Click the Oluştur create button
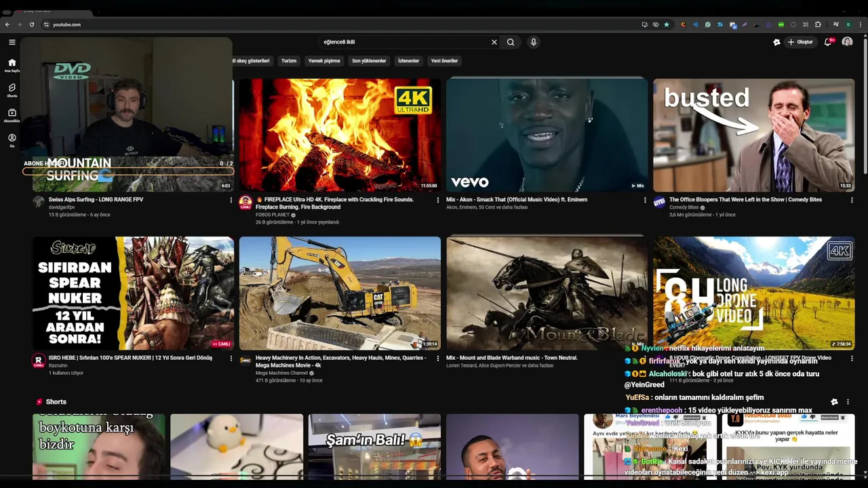 [x=800, y=42]
